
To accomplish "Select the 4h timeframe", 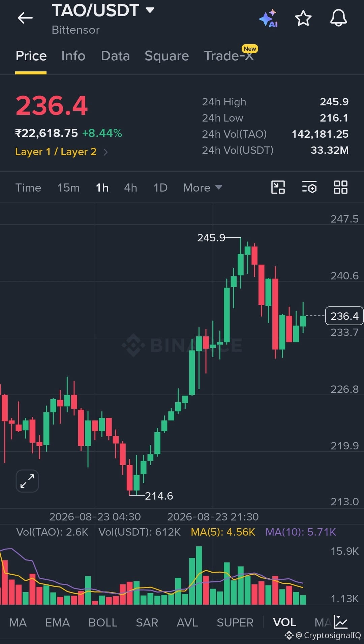I will (131, 188).
